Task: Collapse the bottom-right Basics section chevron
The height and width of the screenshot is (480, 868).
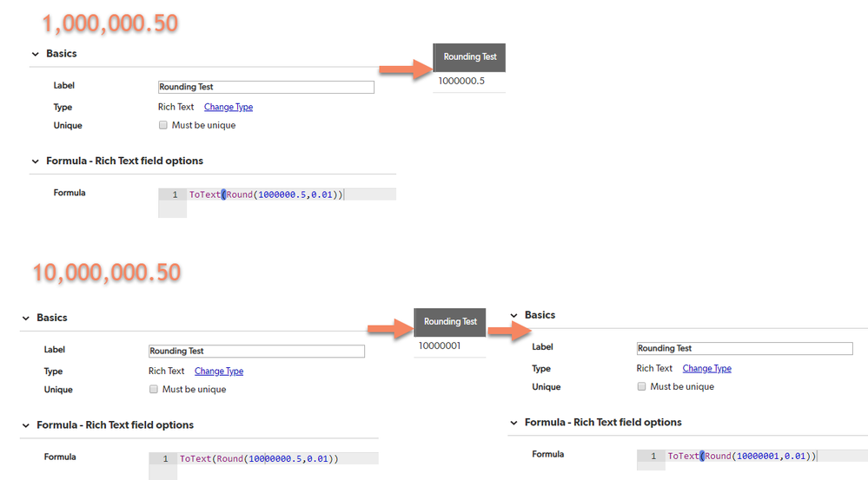Action: pyautogui.click(x=514, y=315)
